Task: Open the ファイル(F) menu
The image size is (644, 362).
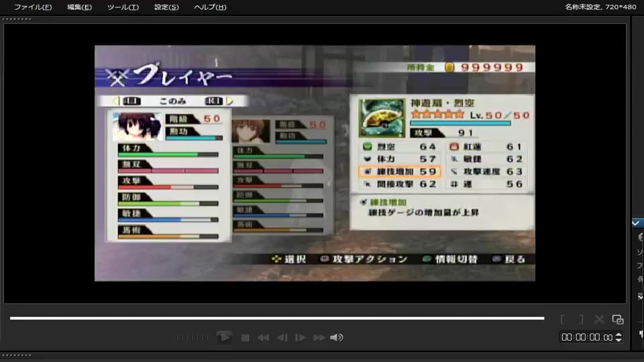Action: click(x=33, y=7)
